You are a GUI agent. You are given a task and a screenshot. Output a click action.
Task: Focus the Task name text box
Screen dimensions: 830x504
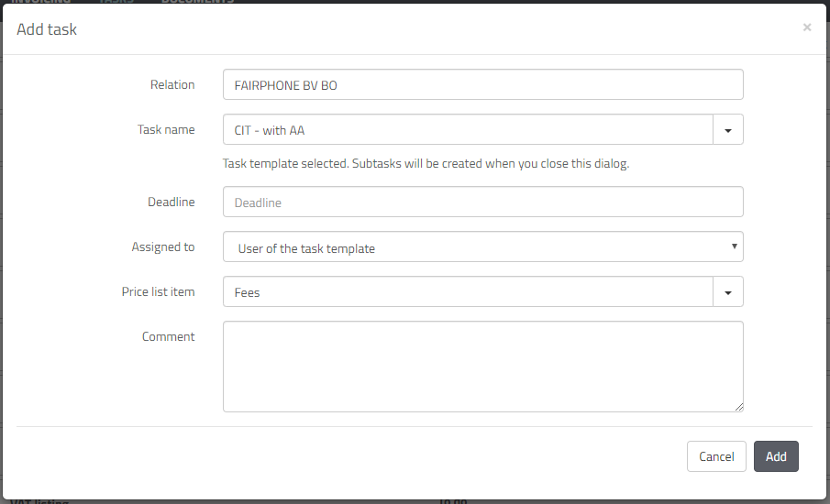(x=468, y=130)
